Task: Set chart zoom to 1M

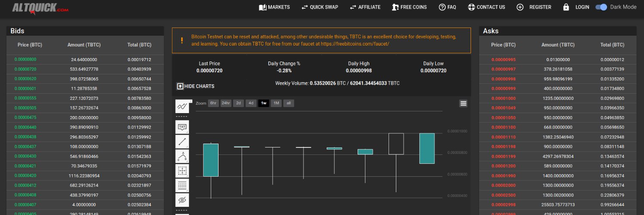Action: pyautogui.click(x=276, y=103)
